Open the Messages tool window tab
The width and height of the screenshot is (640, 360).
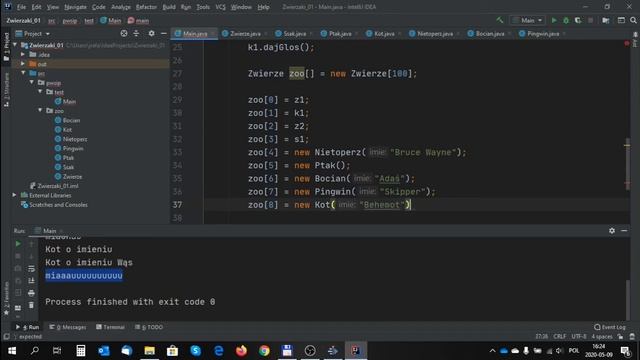[x=68, y=327]
